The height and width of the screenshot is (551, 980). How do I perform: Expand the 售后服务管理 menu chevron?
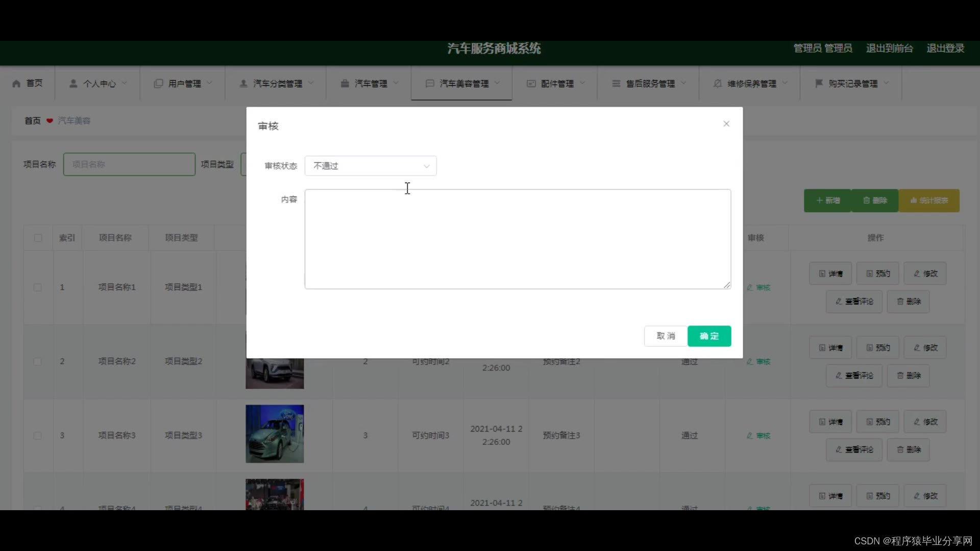pos(684,83)
